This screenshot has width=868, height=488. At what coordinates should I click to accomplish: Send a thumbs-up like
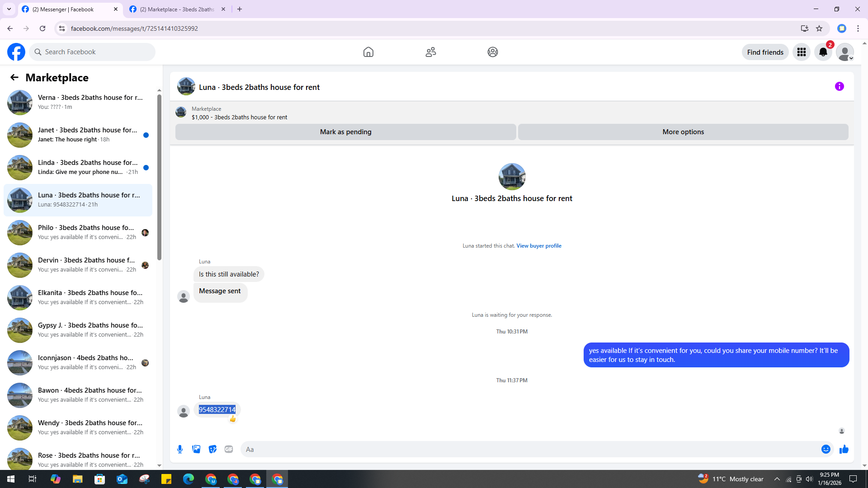tap(844, 449)
